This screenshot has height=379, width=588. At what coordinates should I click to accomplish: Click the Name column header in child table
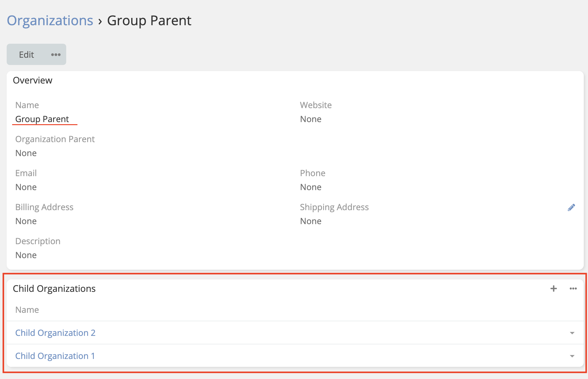27,310
